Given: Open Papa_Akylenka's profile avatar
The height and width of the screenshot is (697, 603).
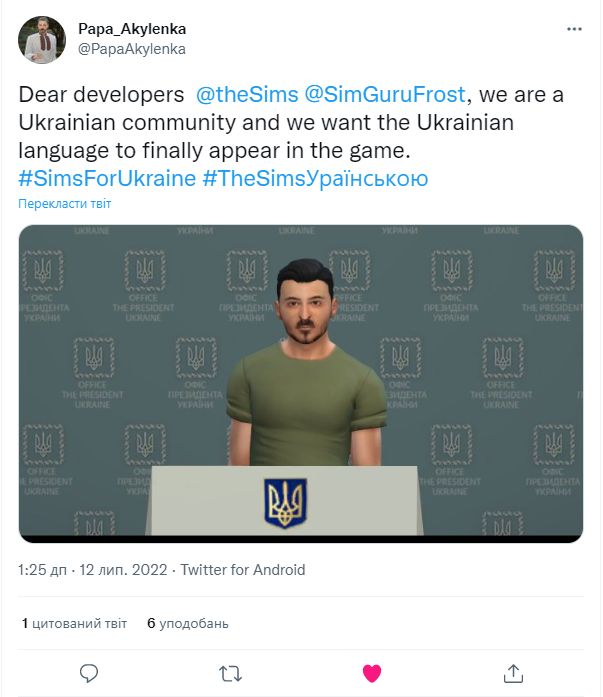Looking at the screenshot, I should coord(43,39).
